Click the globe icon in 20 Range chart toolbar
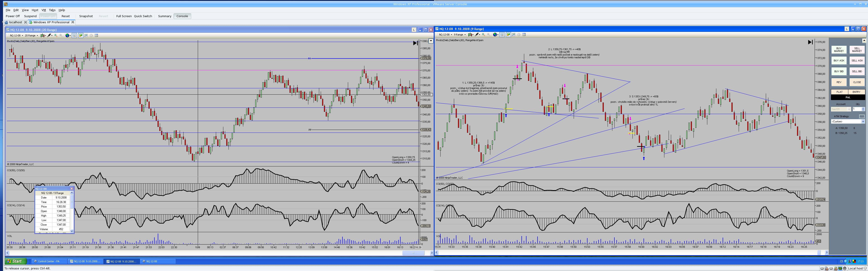868x271 pixels. point(67,36)
